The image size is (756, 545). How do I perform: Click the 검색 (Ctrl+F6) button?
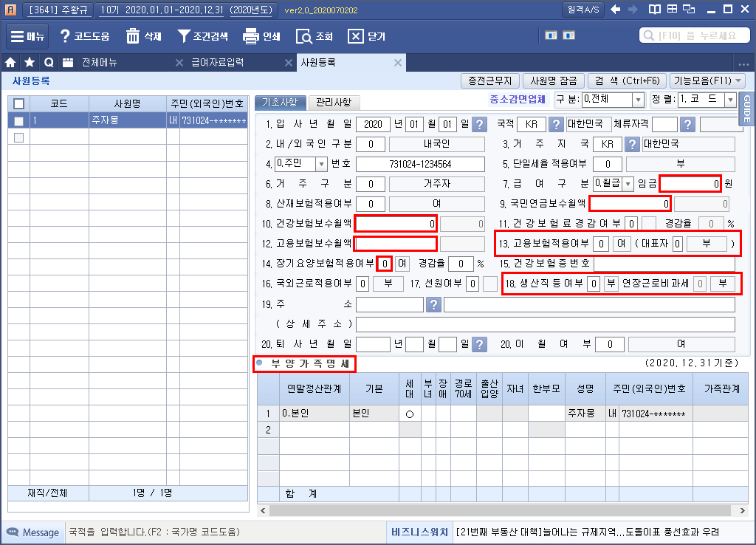coord(628,80)
